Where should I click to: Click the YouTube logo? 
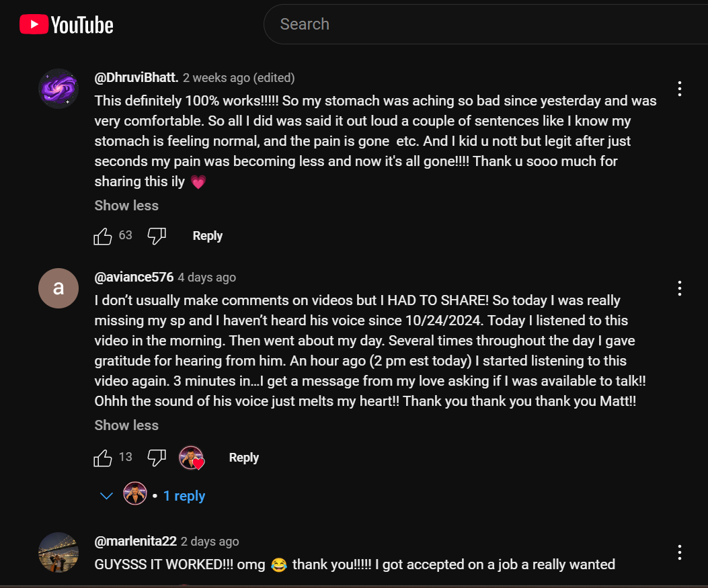pyautogui.click(x=67, y=25)
